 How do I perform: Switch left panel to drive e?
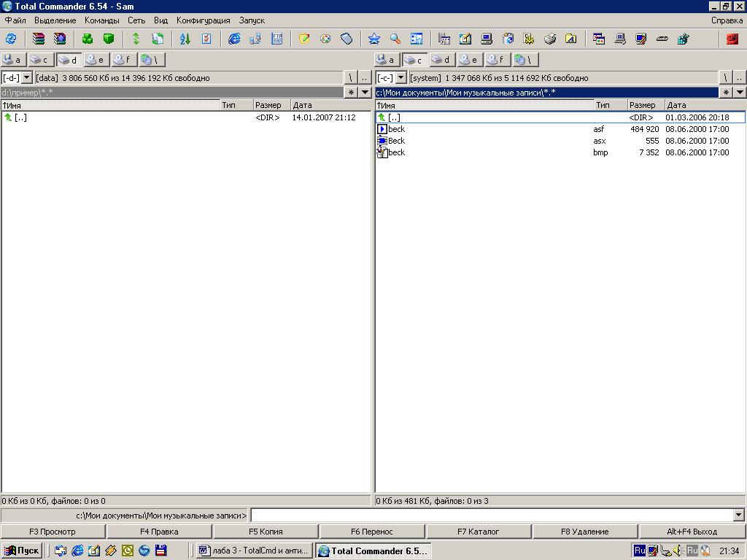97,60
